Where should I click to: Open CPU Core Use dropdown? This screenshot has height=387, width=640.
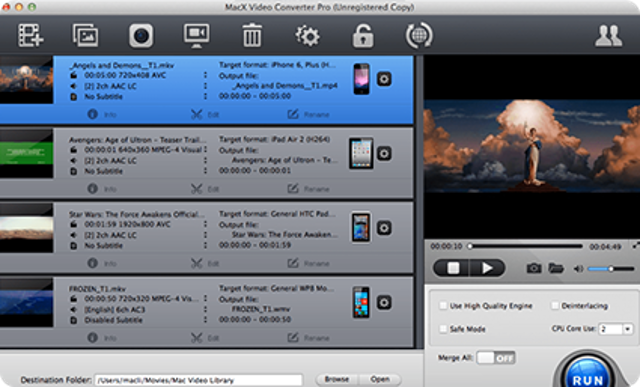(x=616, y=329)
